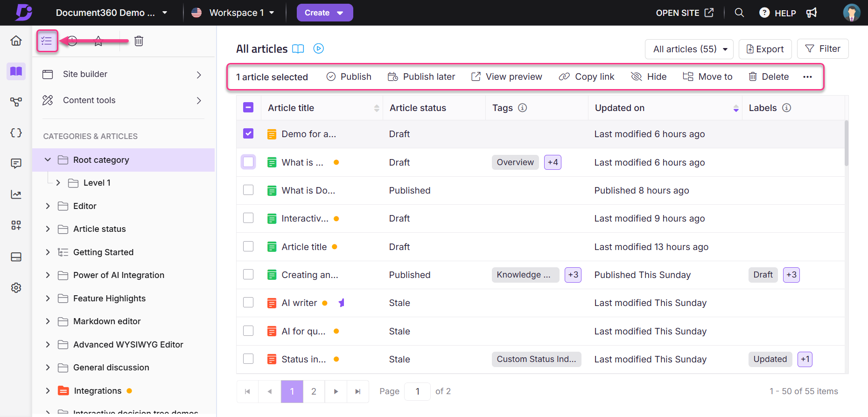Choose Copy link in bulk actions
Screen dimensions: 868x417
[587, 77]
